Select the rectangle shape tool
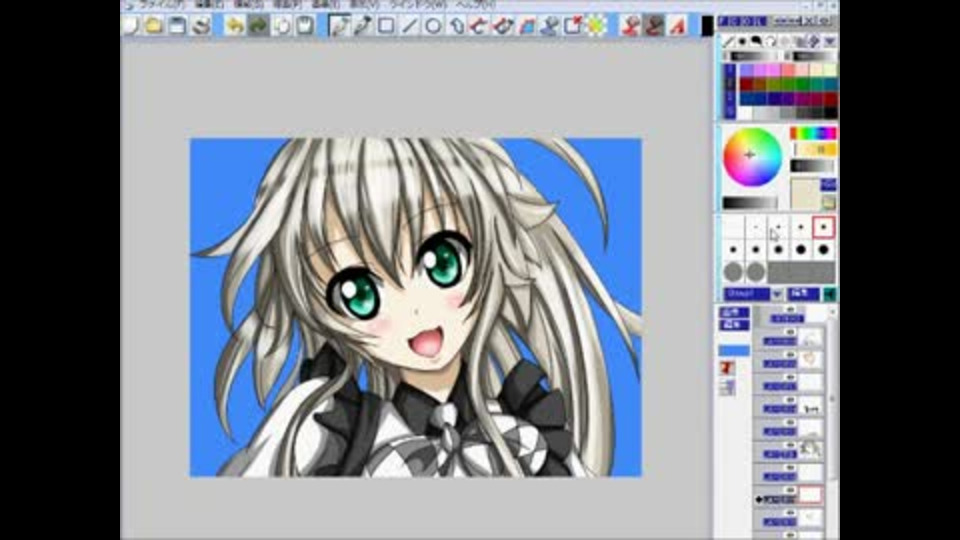Image resolution: width=960 pixels, height=540 pixels. coord(386,26)
